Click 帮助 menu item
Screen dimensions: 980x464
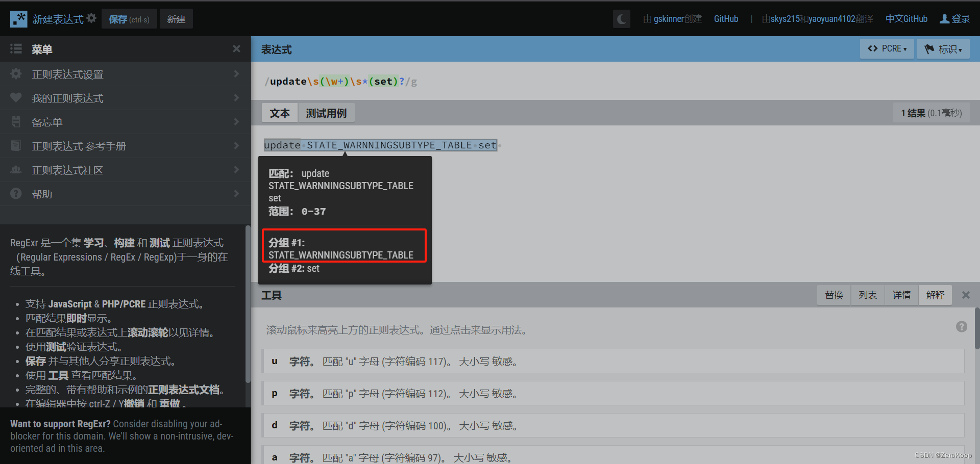click(125, 194)
